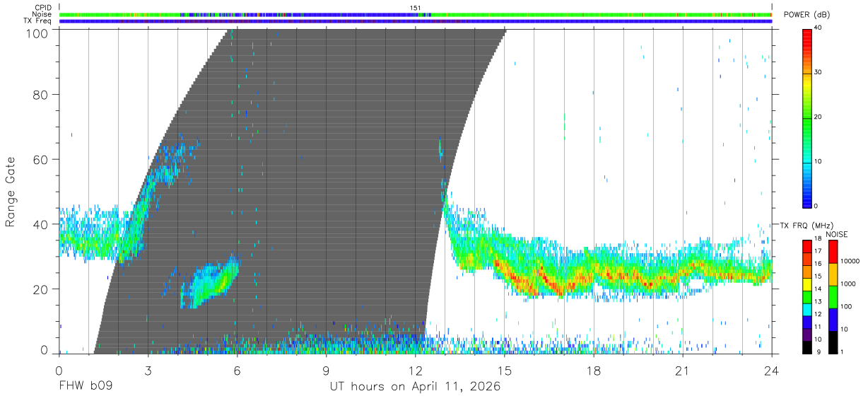
Task: Click the 12 label on TX FRQ legend
Action: [817, 314]
